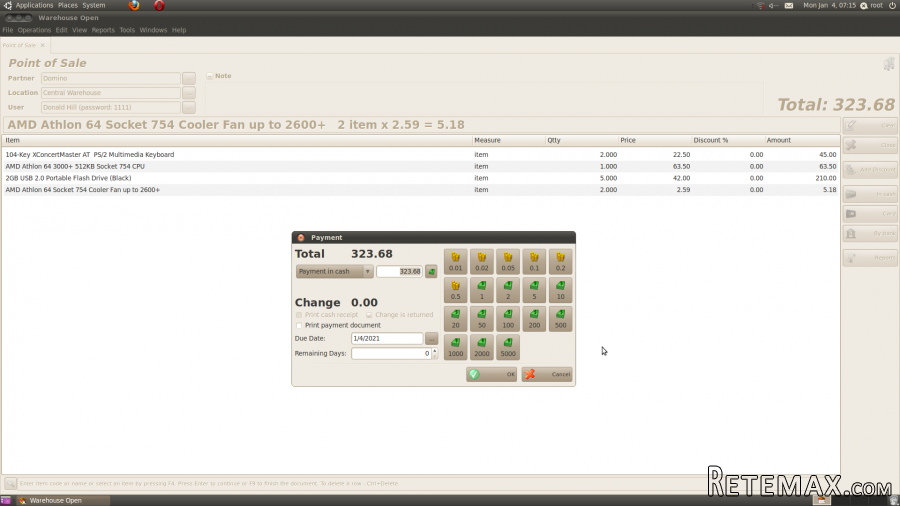Click the Item column header
The height and width of the screenshot is (506, 900).
(237, 140)
